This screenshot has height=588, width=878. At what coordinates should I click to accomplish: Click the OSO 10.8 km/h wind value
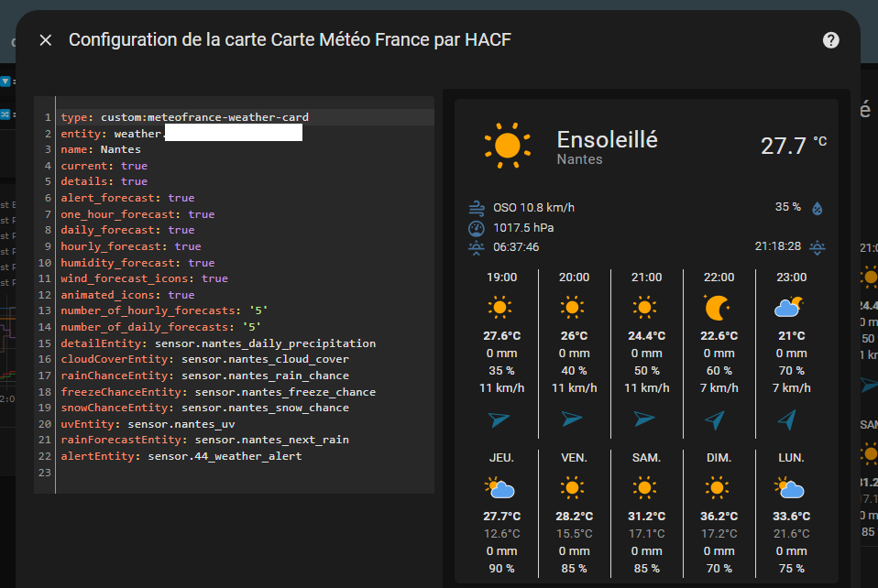coord(533,208)
